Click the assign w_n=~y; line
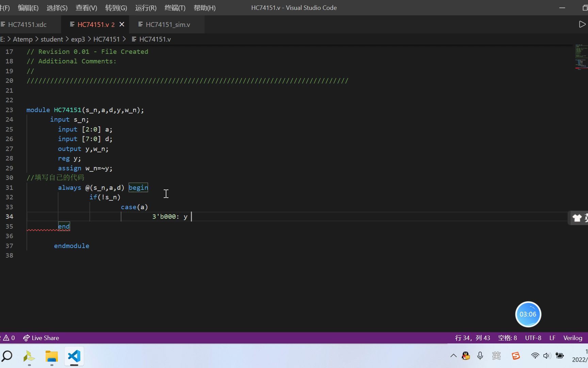 pyautogui.click(x=85, y=168)
